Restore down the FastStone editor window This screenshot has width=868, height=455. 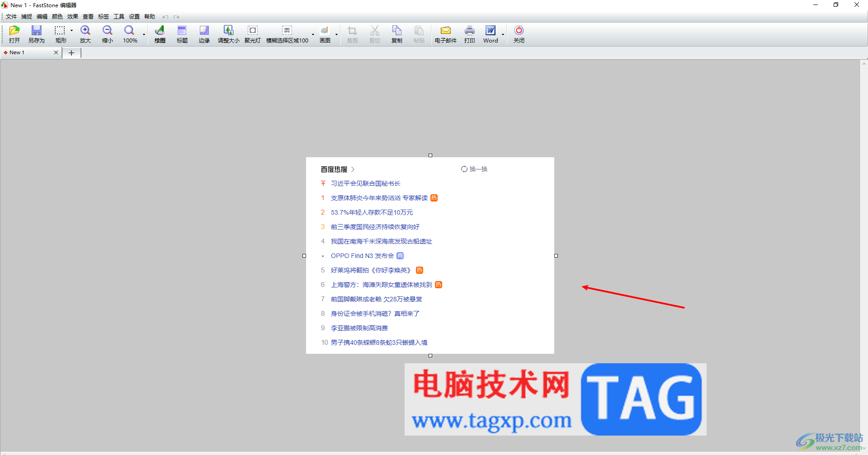coord(836,5)
